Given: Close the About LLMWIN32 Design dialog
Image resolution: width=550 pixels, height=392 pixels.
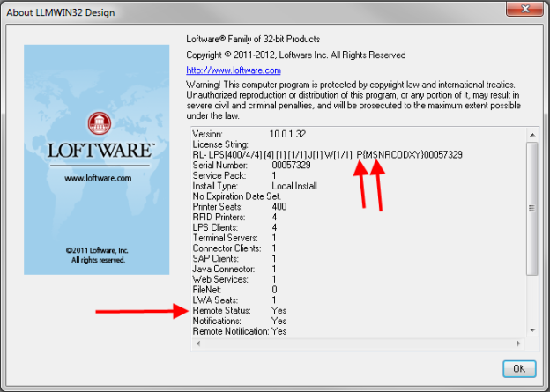Looking at the screenshot, I should [x=524, y=9].
